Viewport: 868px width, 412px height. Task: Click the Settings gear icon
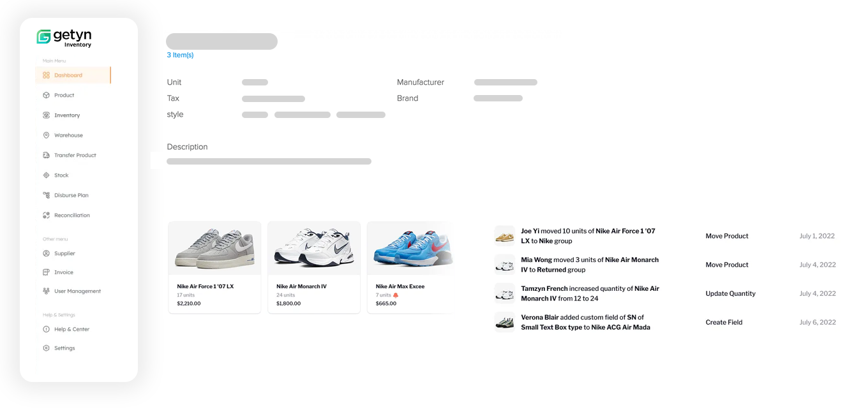[46, 348]
